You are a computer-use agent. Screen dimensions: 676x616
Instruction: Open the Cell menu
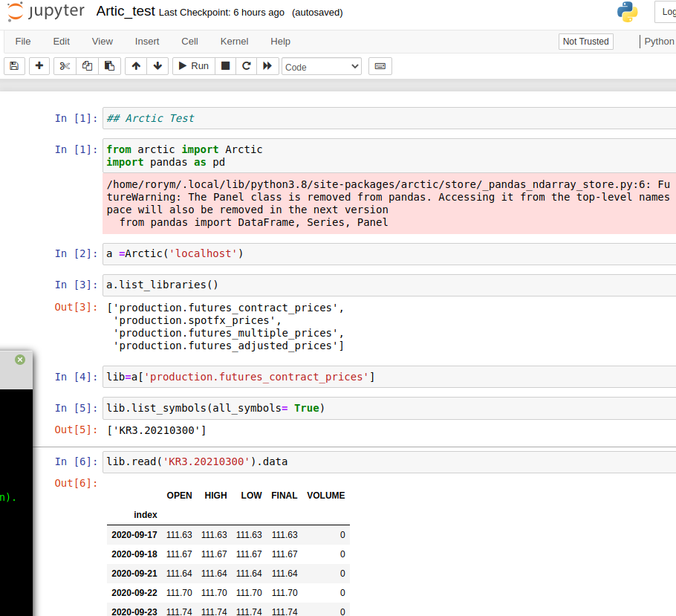tap(189, 41)
